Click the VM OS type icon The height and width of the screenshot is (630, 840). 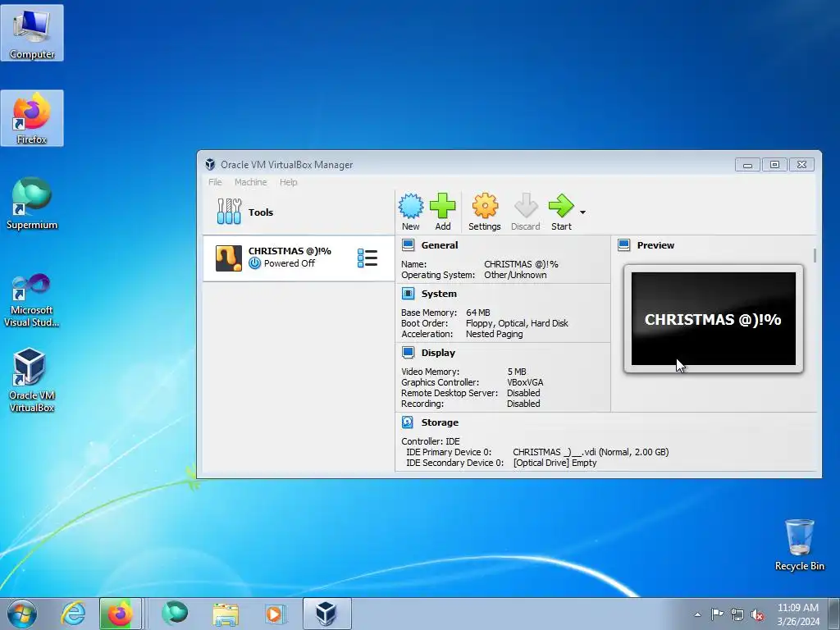(229, 258)
